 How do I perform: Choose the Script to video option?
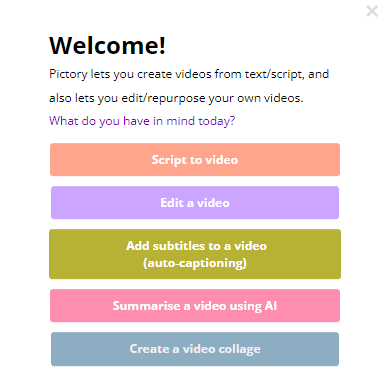[195, 160]
